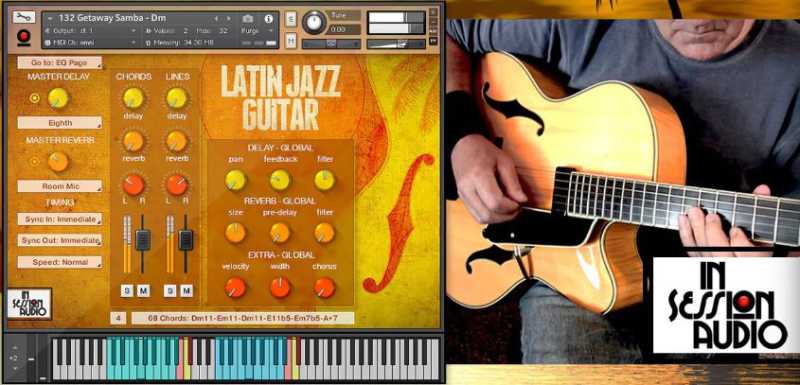This screenshot has width=800, height=385.
Task: Click the instrument name 132 Getaway Samba - Dm
Action: [x=113, y=18]
